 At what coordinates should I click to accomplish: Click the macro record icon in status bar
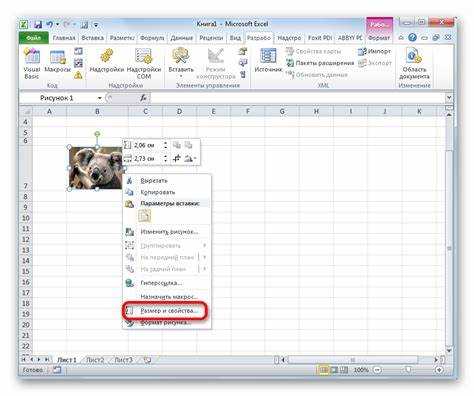57,370
